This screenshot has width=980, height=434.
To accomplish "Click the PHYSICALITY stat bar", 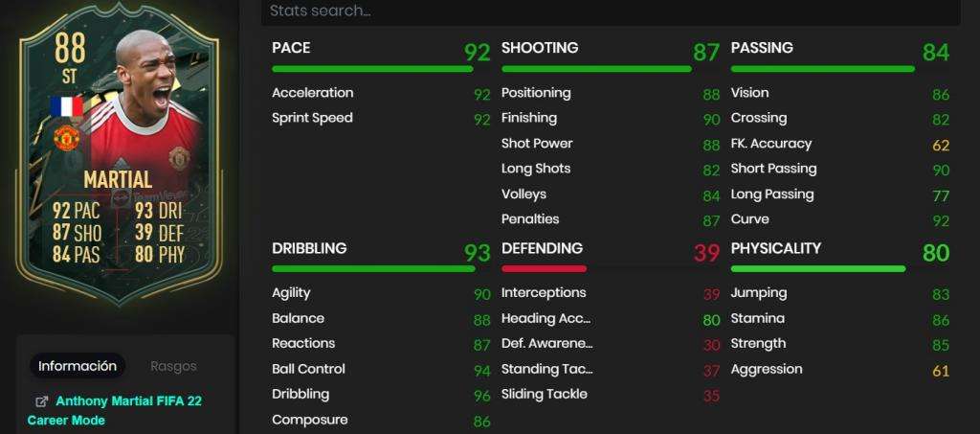I will (x=818, y=269).
